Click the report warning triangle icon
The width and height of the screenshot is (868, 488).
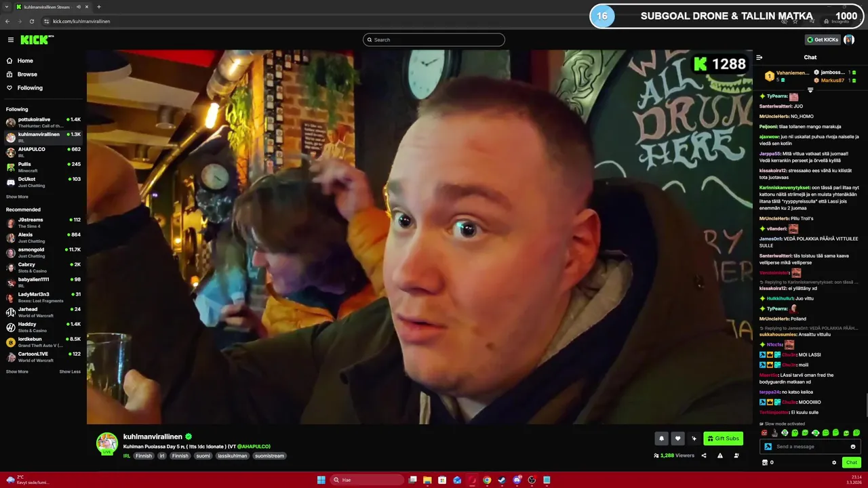coord(720,455)
